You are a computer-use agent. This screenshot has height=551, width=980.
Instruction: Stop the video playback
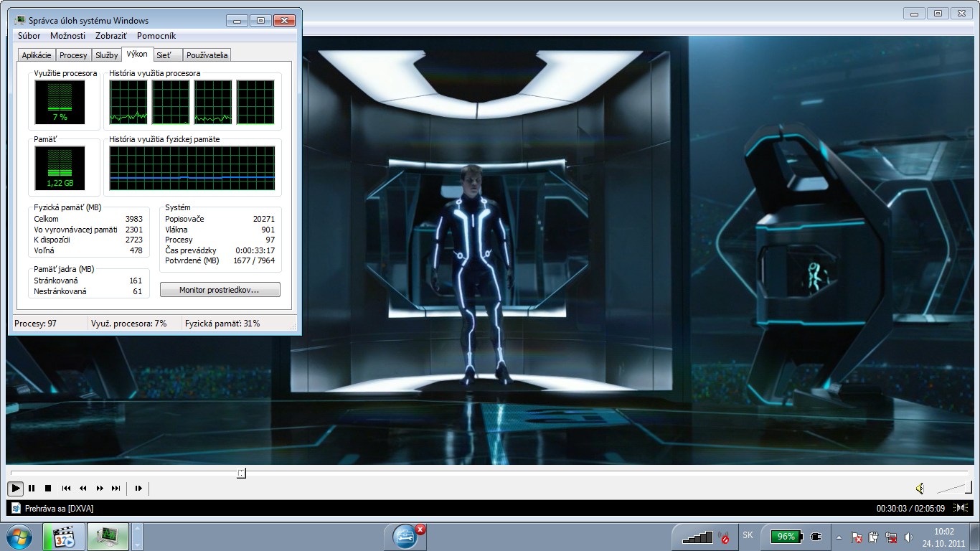[x=48, y=489]
